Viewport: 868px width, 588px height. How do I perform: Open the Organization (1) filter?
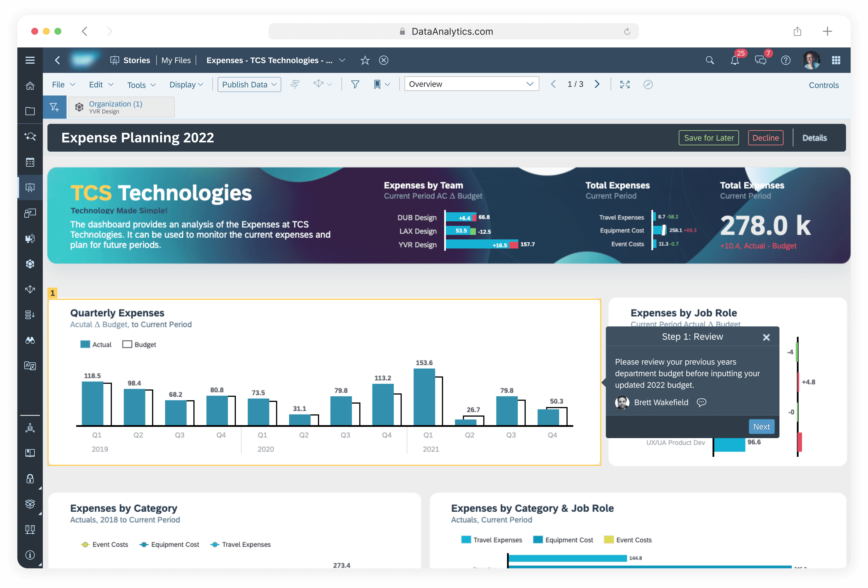121,107
